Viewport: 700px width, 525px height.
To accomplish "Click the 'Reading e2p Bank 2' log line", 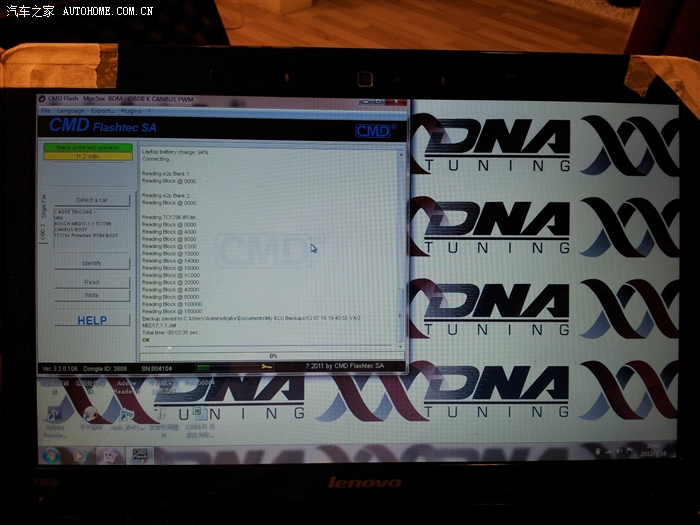I will 167,196.
